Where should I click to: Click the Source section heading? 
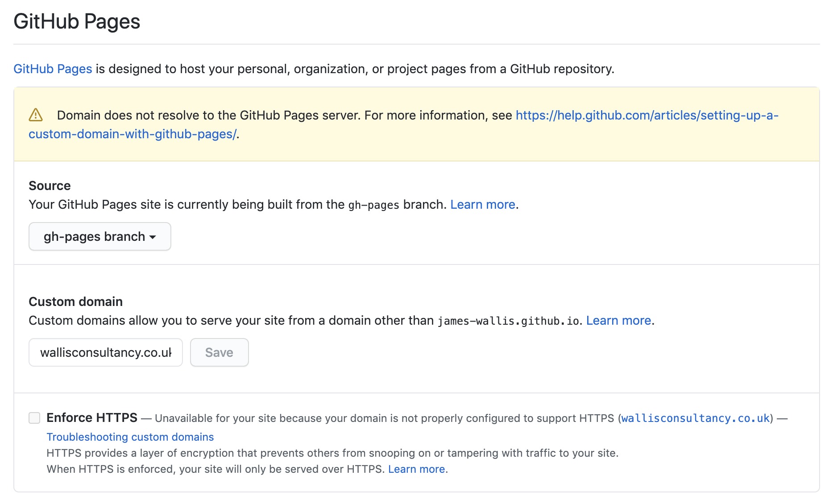[x=49, y=186]
